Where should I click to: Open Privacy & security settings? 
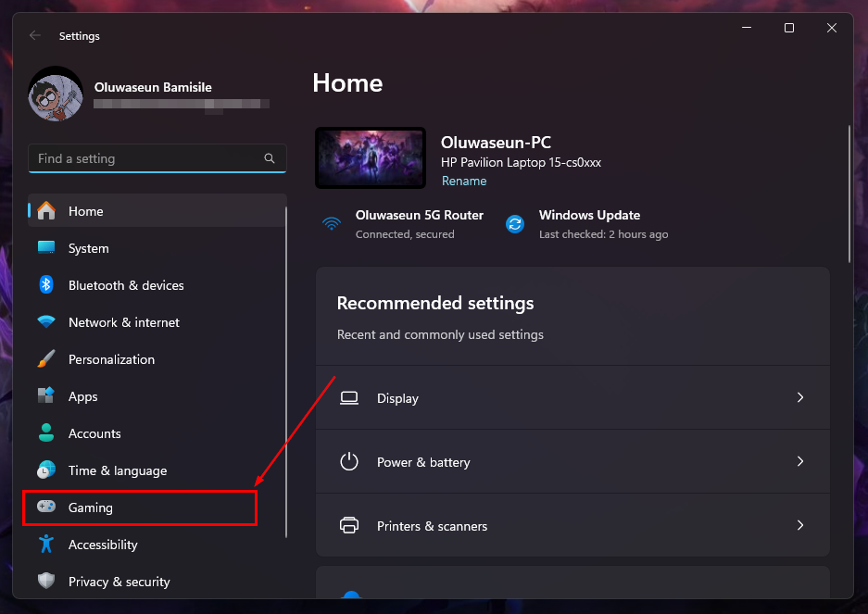(x=157, y=582)
